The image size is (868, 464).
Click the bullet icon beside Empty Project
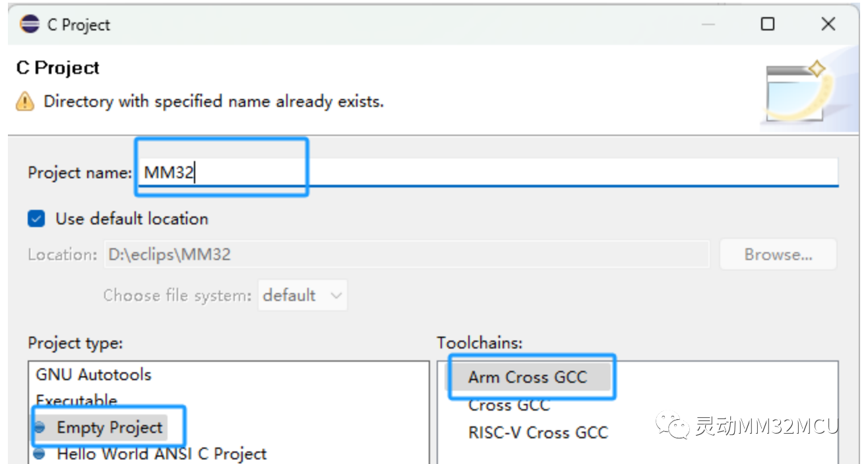tap(40, 428)
